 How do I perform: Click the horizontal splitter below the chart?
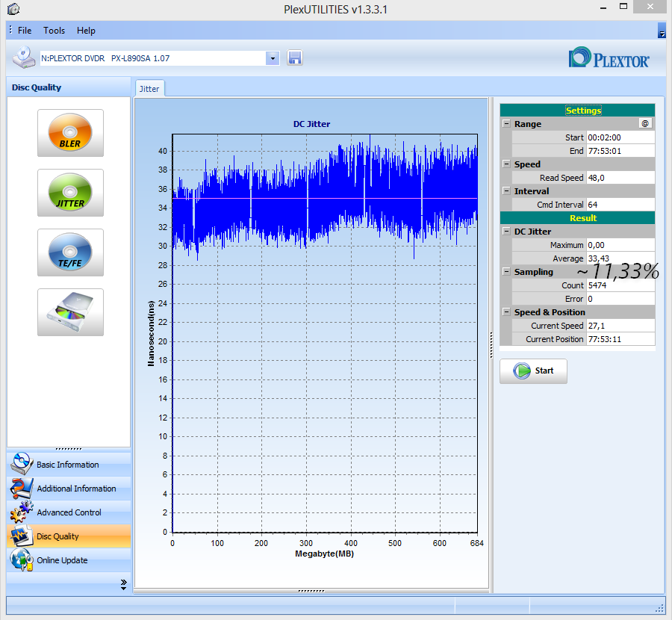pos(311,591)
